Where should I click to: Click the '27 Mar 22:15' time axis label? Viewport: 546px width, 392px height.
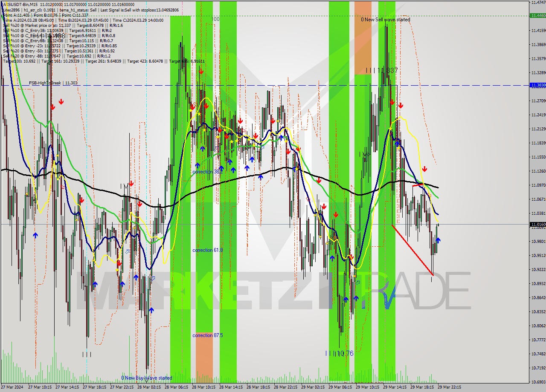click(x=122, y=387)
